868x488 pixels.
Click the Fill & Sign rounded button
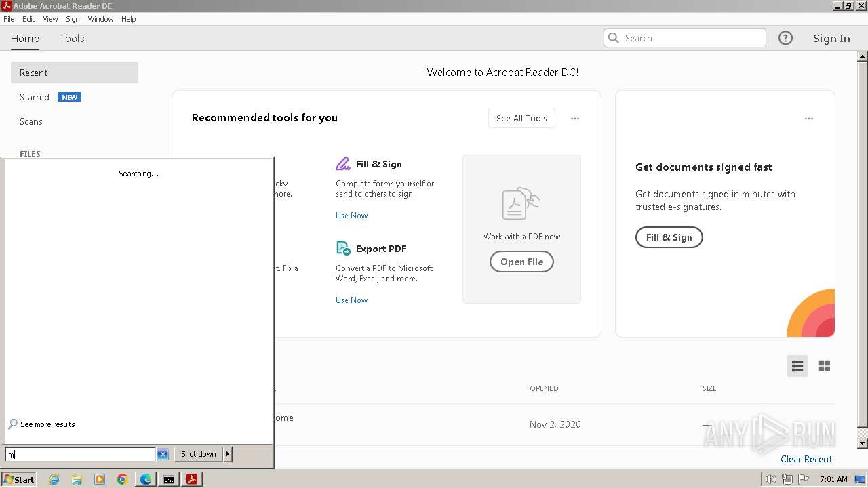(669, 237)
